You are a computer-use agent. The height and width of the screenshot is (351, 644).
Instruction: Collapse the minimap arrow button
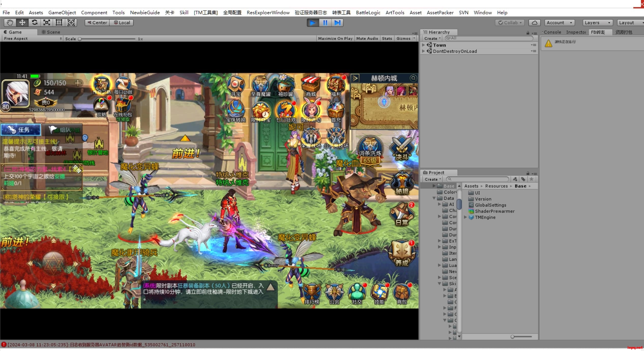(355, 78)
